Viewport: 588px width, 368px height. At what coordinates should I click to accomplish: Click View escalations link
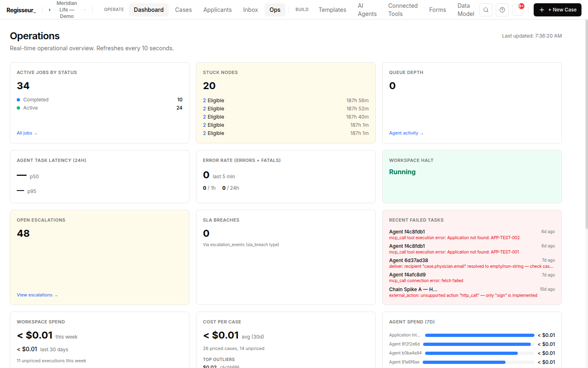pos(37,295)
